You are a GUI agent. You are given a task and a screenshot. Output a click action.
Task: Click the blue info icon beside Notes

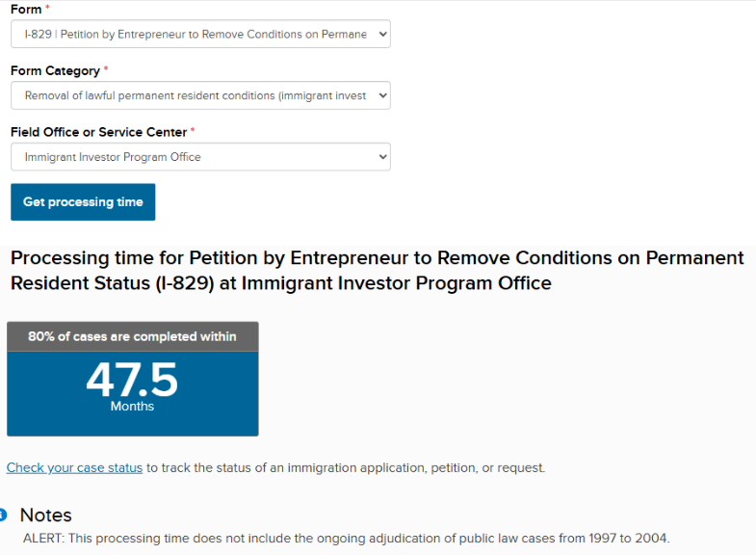tap(3, 515)
